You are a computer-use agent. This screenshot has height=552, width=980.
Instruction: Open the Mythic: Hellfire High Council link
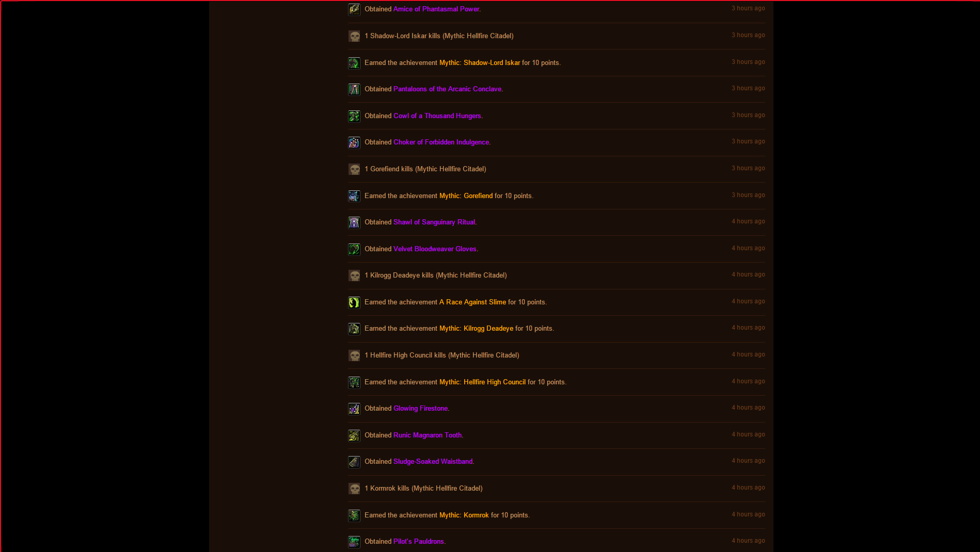coord(482,382)
